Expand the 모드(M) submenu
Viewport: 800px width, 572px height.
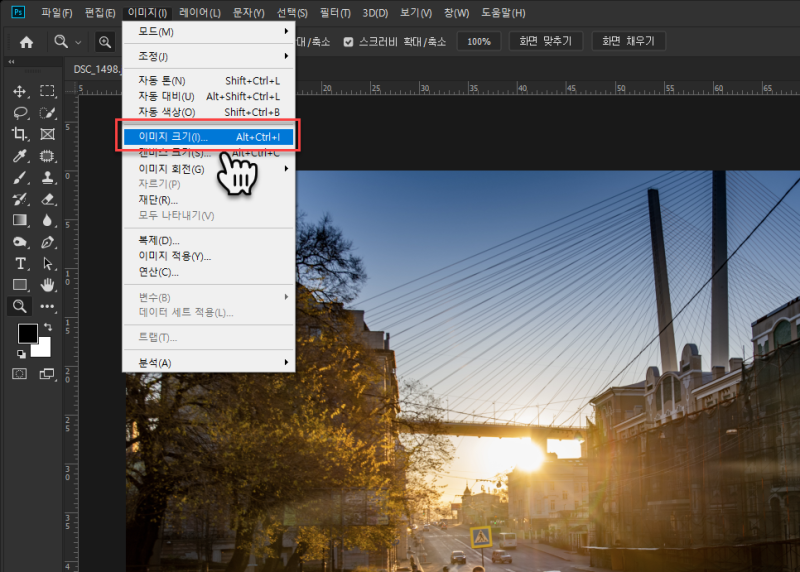(x=209, y=32)
